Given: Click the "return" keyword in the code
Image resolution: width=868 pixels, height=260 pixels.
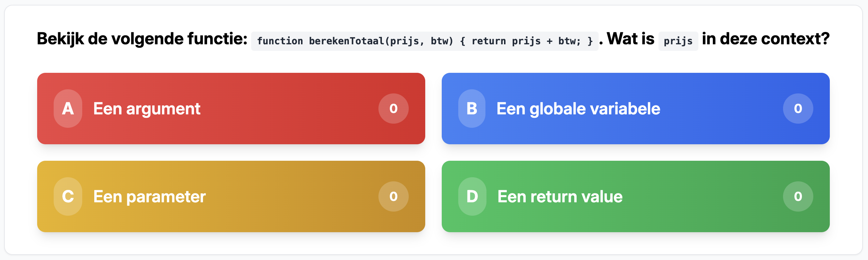Looking at the screenshot, I should pos(489,41).
